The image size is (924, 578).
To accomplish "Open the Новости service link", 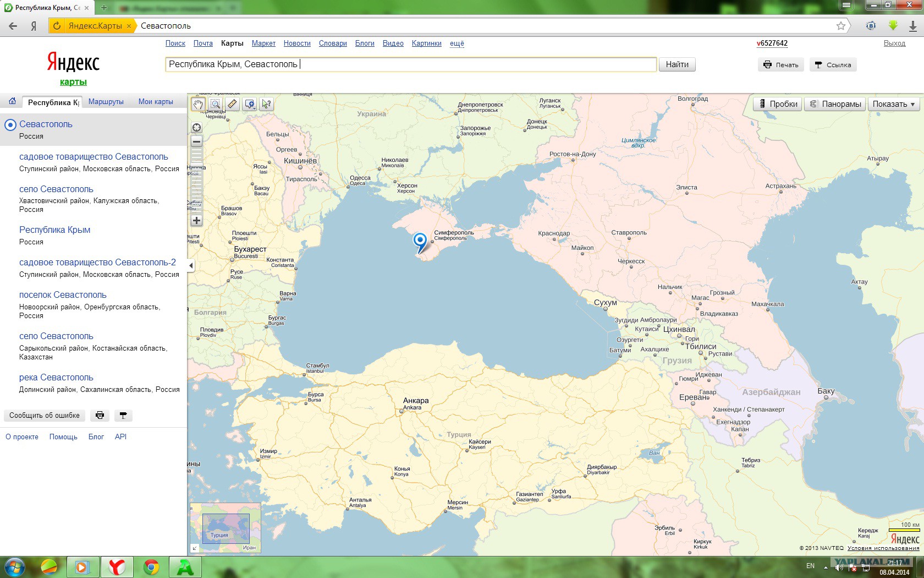I will [x=297, y=43].
